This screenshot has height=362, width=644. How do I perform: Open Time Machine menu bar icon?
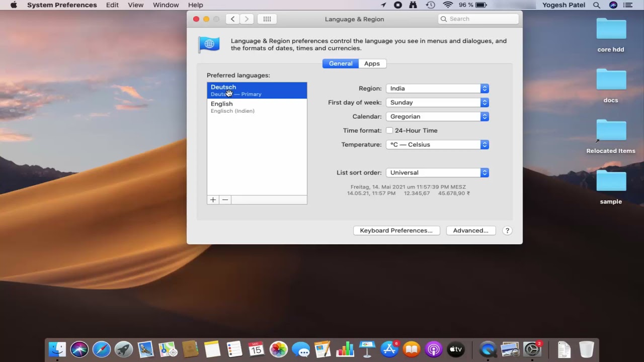430,5
